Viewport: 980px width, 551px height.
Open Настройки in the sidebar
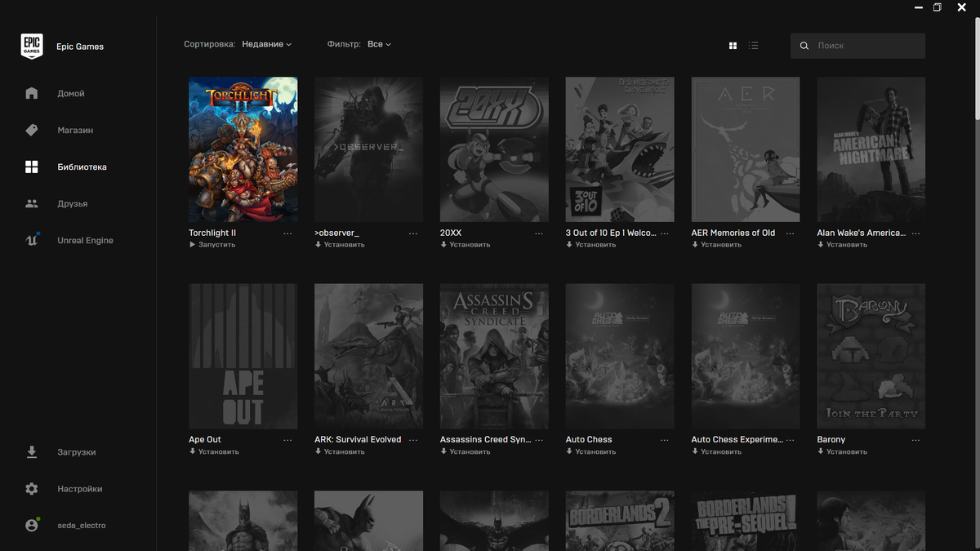click(80, 488)
